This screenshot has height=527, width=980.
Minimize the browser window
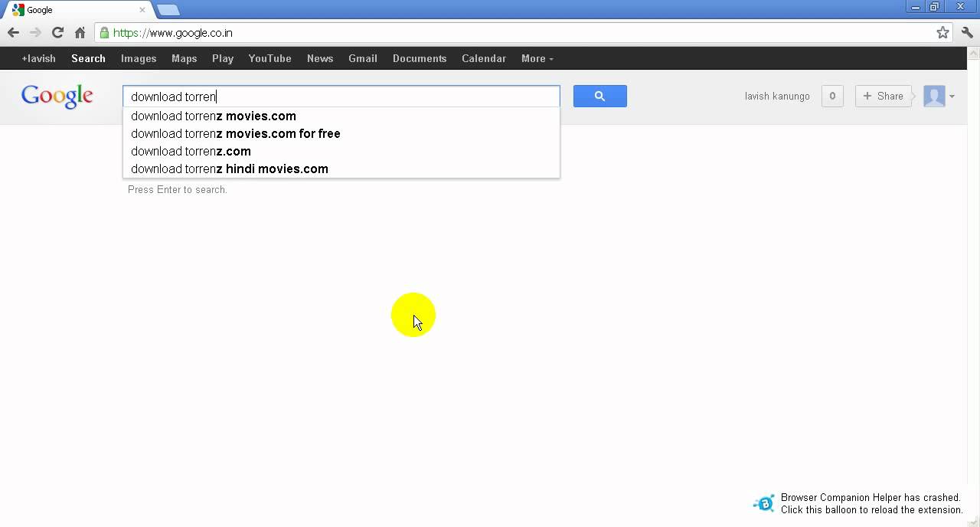tap(916, 7)
